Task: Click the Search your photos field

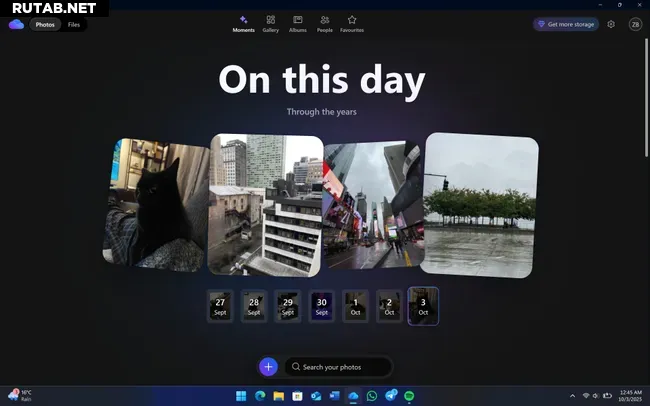Action: click(x=338, y=367)
